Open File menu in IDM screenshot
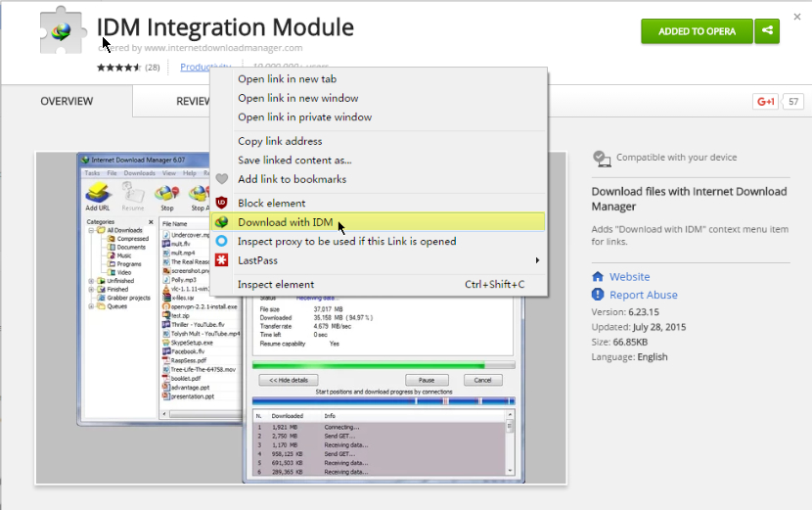Viewport: 812px width, 510px height. point(112,173)
